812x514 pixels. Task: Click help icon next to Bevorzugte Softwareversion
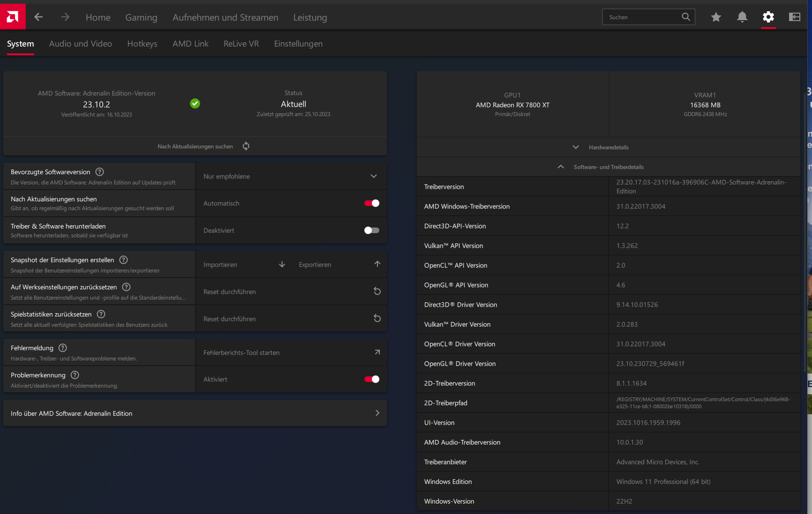point(100,172)
